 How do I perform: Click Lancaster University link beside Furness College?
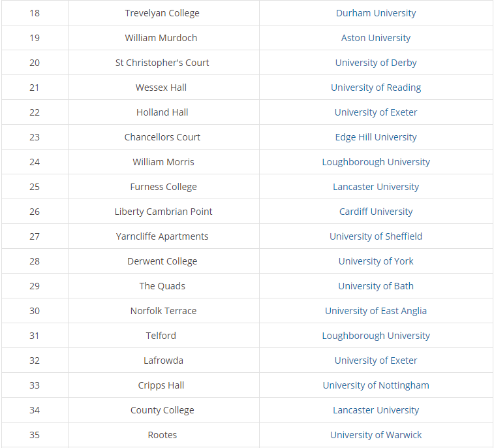point(376,187)
